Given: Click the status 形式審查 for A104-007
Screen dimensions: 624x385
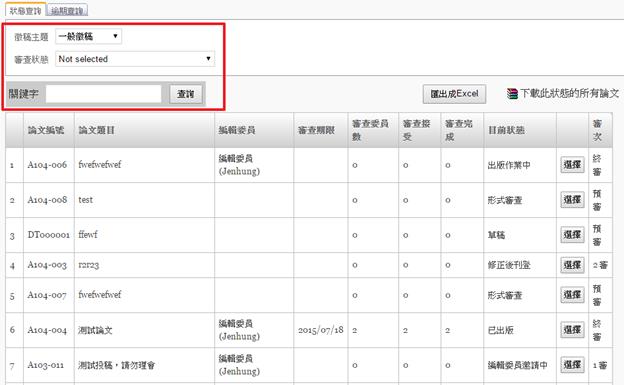Looking at the screenshot, I should click(505, 295).
